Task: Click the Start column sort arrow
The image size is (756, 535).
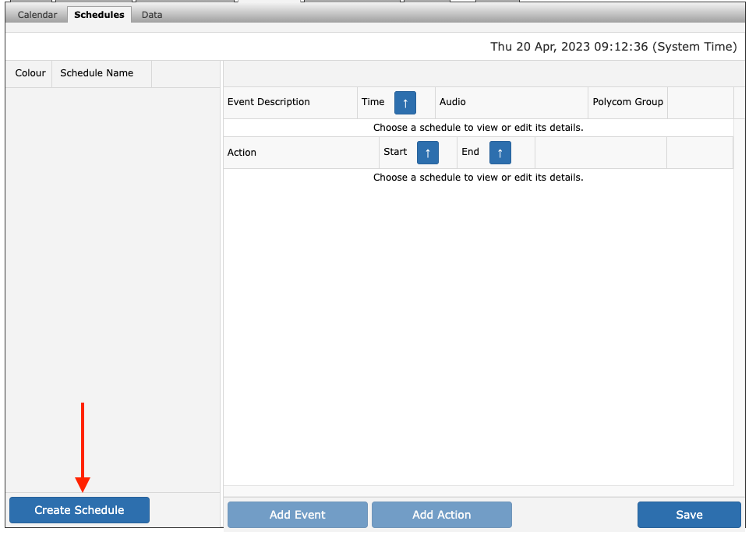Action: 428,153
